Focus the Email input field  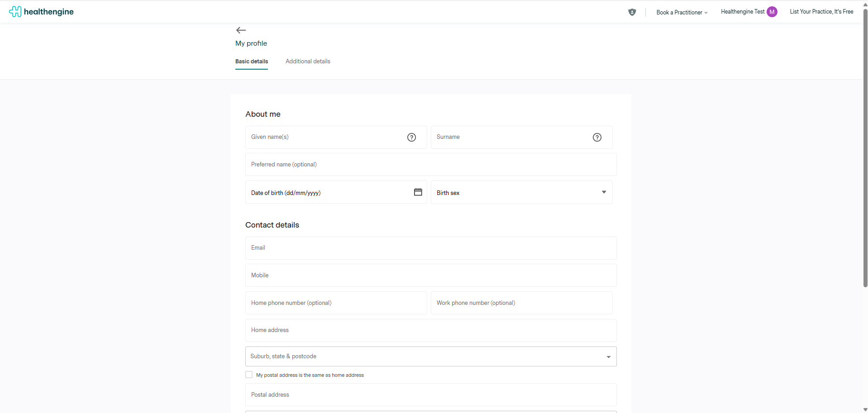430,248
